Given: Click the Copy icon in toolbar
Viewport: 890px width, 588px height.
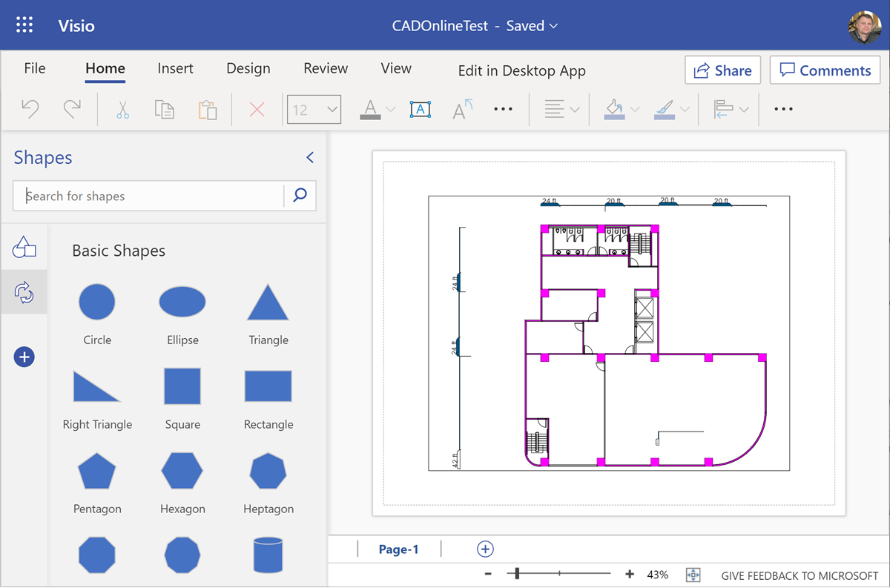Looking at the screenshot, I should [165, 110].
